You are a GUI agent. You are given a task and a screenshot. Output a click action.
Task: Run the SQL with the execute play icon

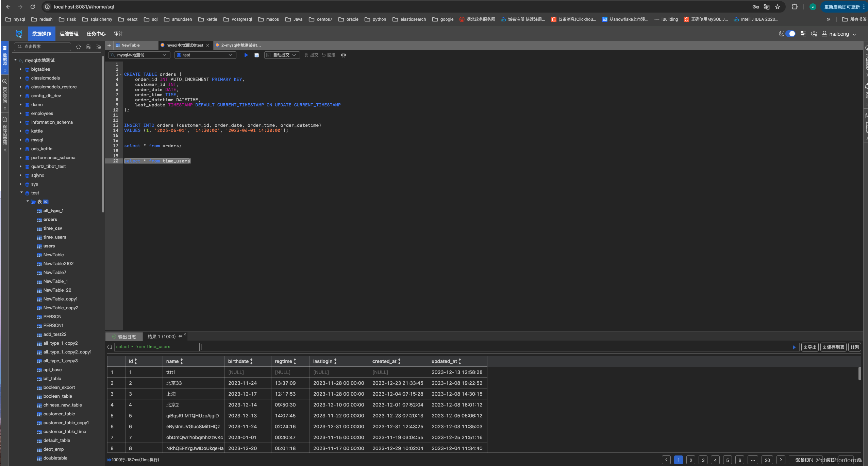tap(246, 55)
